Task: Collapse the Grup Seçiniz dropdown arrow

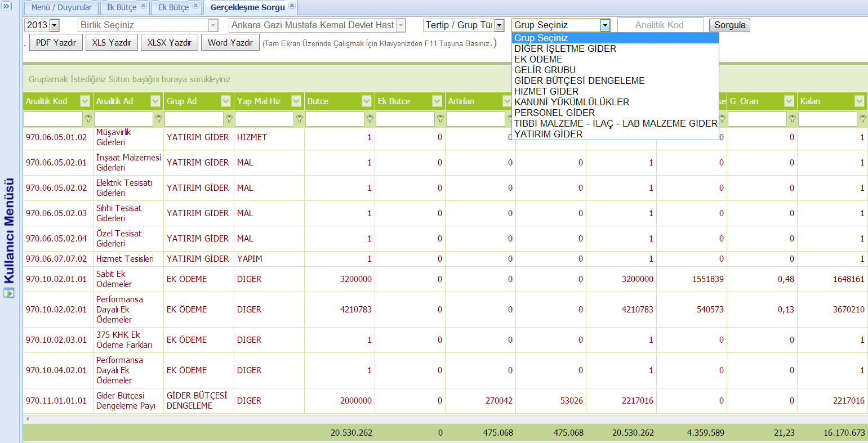Action: pos(605,25)
